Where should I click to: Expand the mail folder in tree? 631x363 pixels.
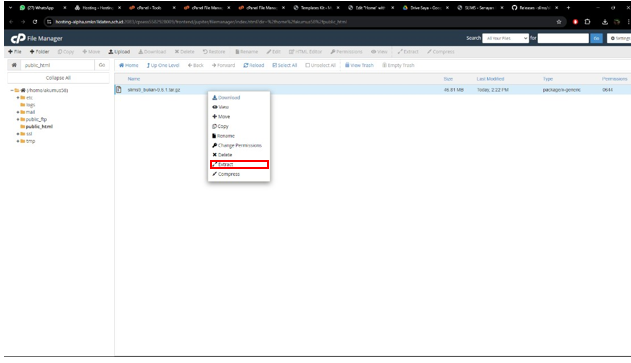click(18, 112)
